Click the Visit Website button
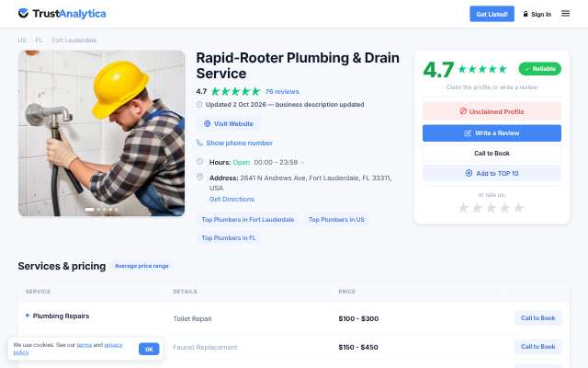 tap(229, 123)
